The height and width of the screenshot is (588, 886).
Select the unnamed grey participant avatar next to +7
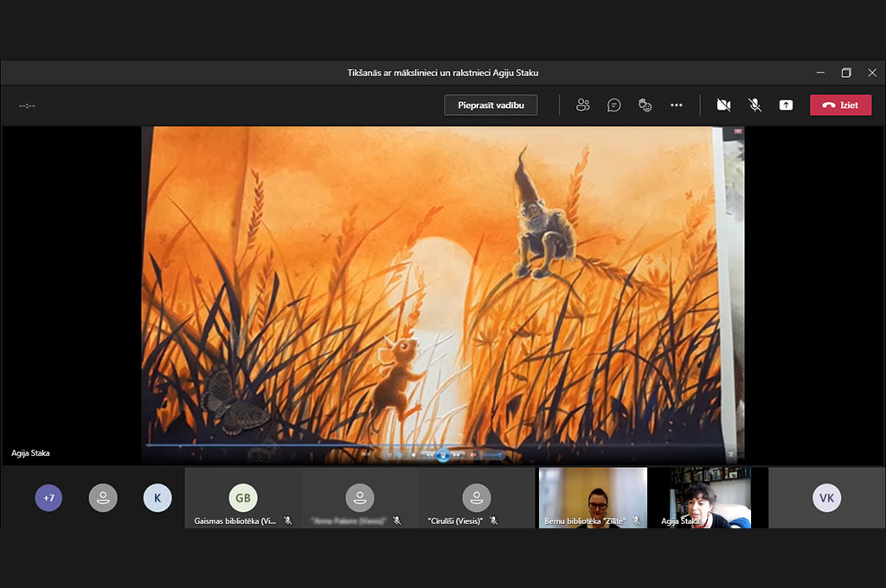[x=103, y=497]
